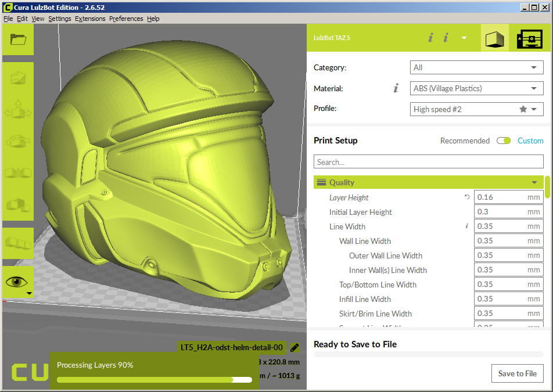Click the Quality section hamburger icon
This screenshot has height=392, width=553.
(x=321, y=182)
